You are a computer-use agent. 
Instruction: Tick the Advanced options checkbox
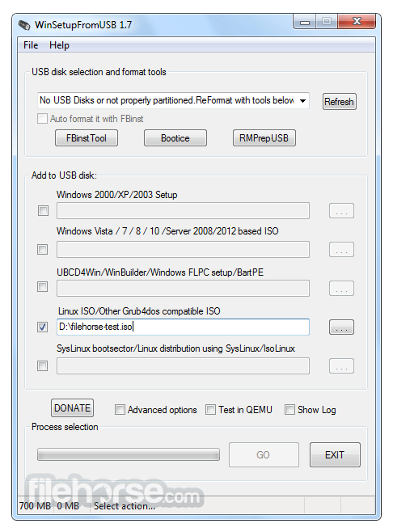[120, 410]
